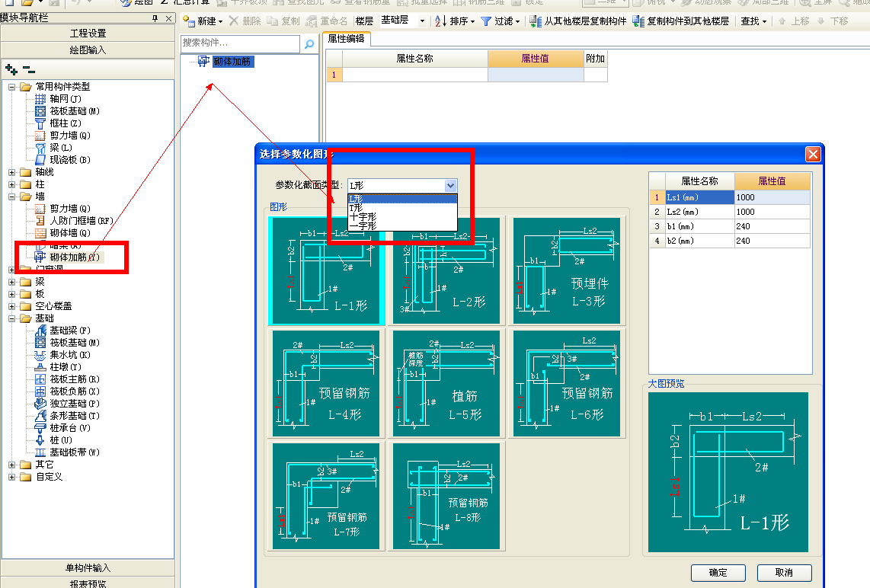Select 轴网(J) grid icon in tree

point(40,99)
